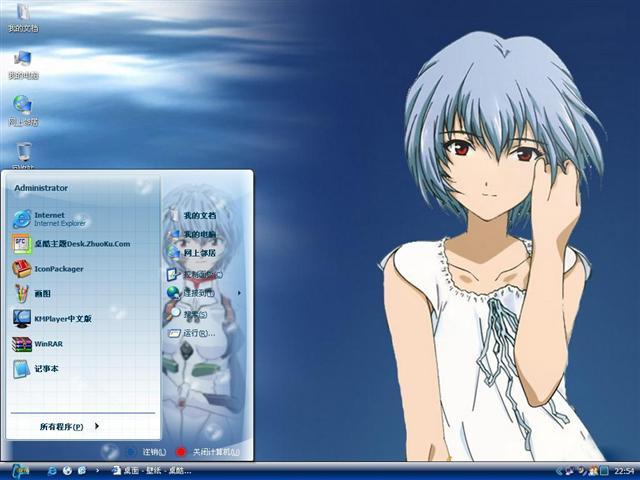Click the network computers tray icon
Screen dimensions: 640x480
click(569, 471)
